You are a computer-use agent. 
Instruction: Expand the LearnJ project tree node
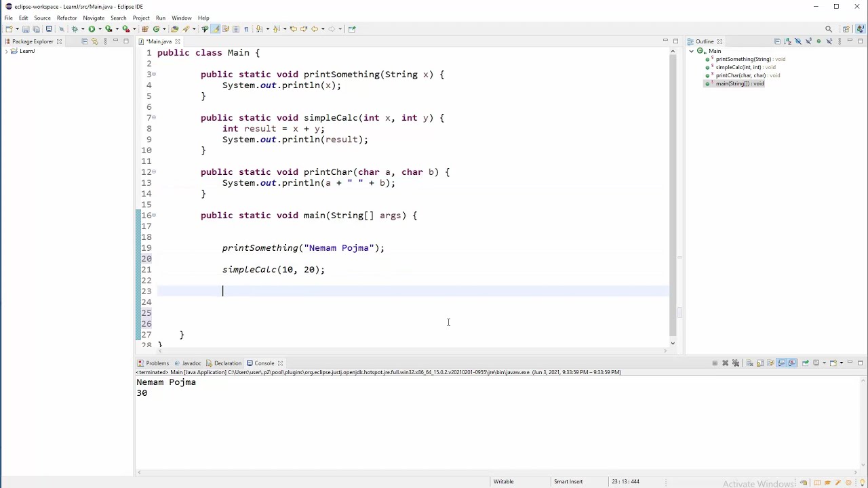pyautogui.click(x=6, y=52)
